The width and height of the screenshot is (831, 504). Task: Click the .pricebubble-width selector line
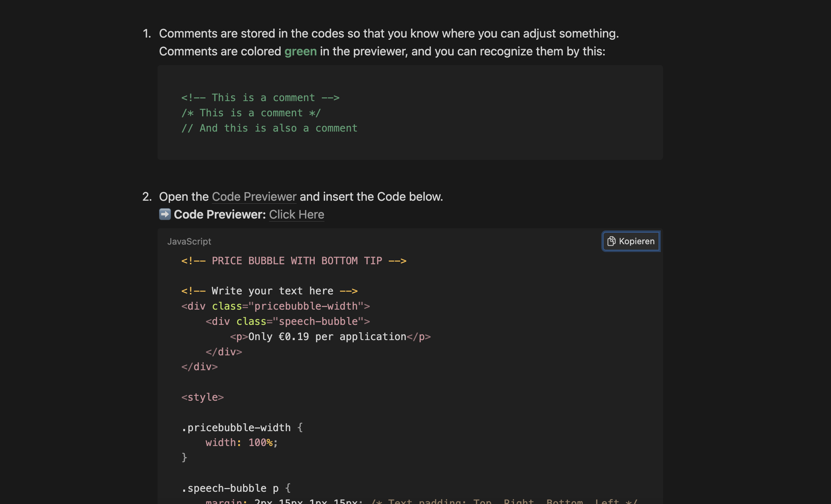coord(242,428)
